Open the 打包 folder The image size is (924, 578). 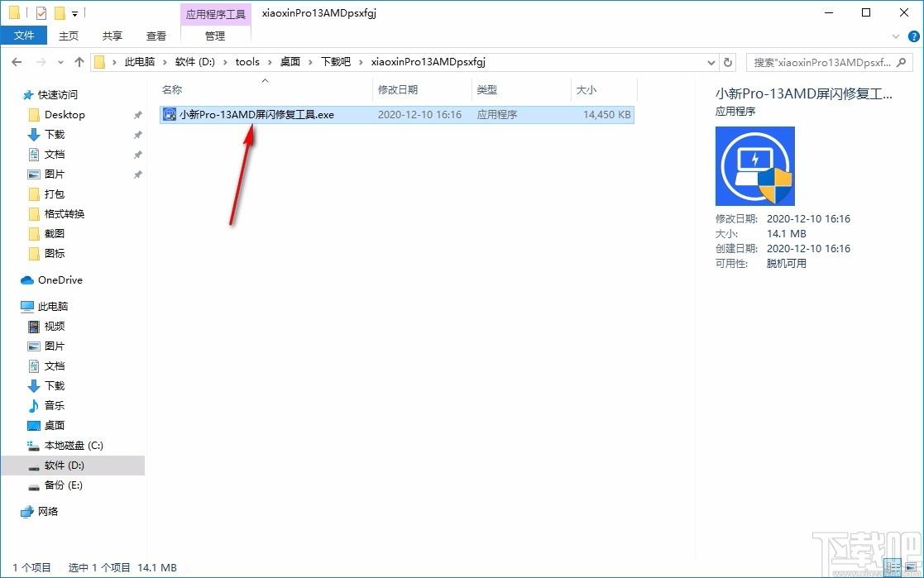tap(55, 193)
